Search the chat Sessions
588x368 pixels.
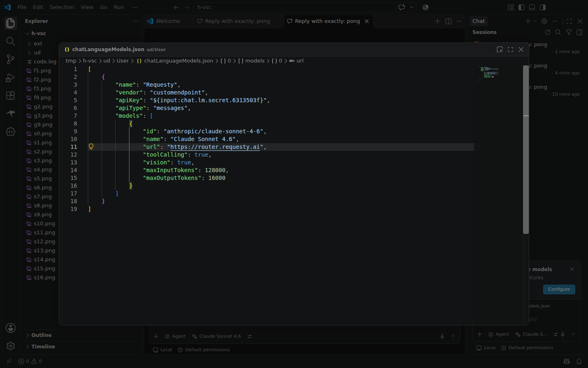tap(558, 32)
